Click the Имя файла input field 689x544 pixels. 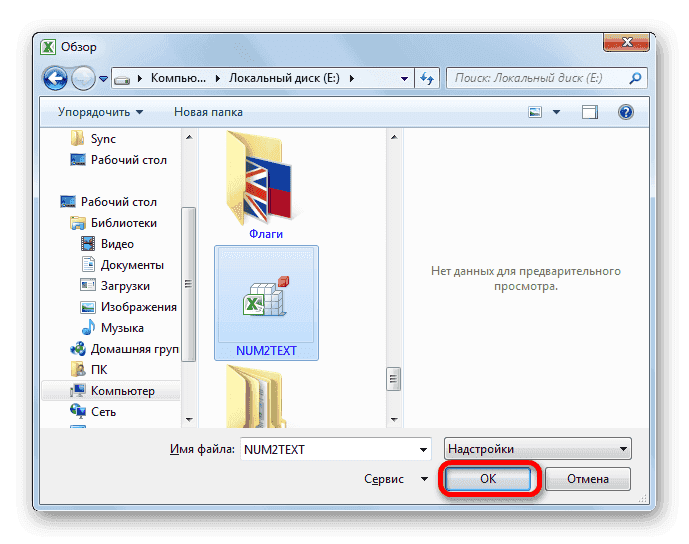click(327, 449)
